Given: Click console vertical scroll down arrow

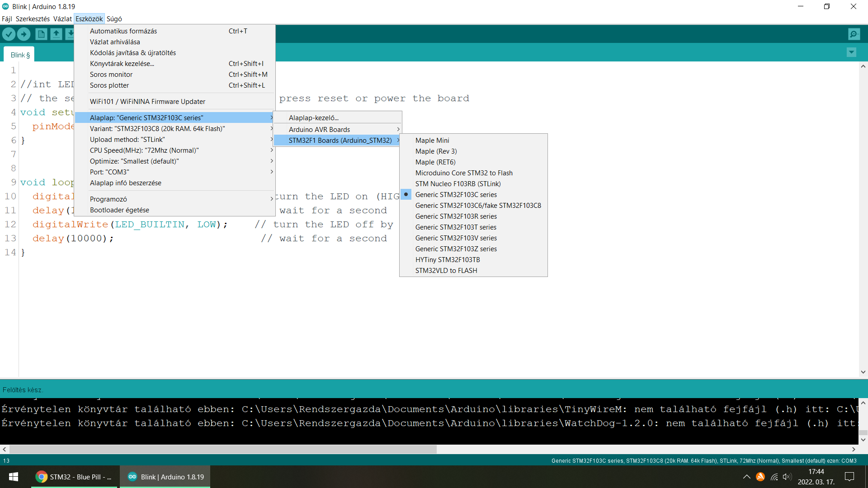Looking at the screenshot, I should click(x=863, y=440).
